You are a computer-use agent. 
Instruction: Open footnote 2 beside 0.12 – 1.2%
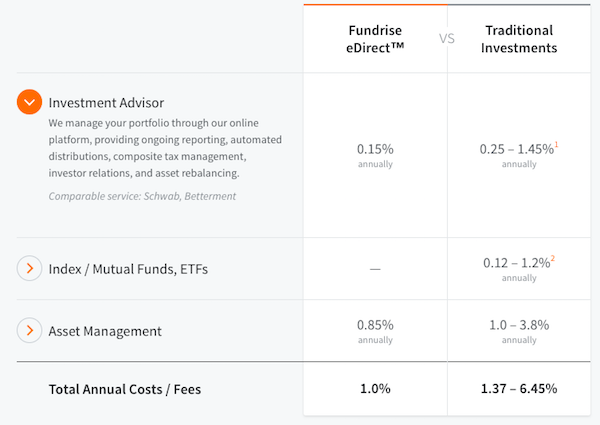coord(553,259)
